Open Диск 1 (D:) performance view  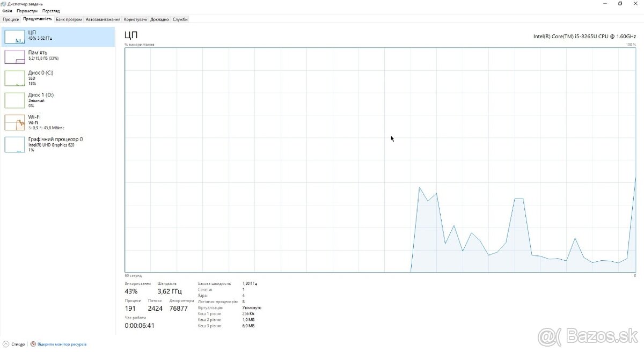(14, 100)
